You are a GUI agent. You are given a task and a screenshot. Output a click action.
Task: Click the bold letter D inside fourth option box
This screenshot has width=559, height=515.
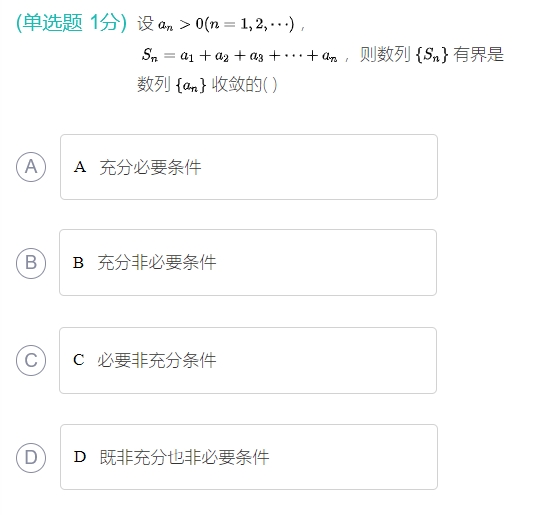[x=80, y=457]
